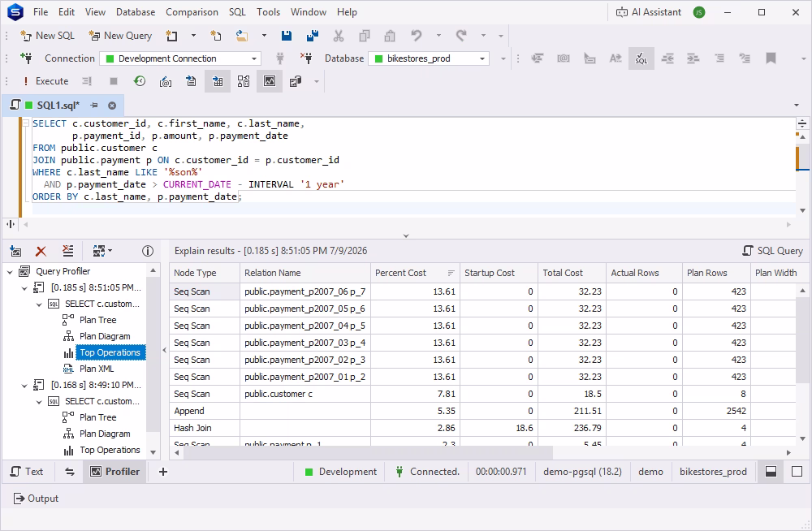Screen dimensions: 812x531
Task: Open dropdown arrow next to Open file icon
Action: [264, 36]
